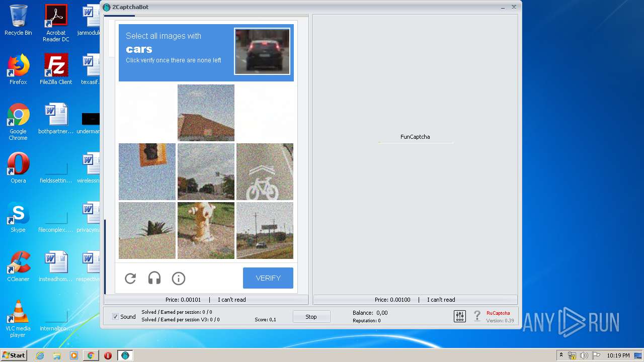
Task: Click 'Score: 0,1' text
Action: pos(265,320)
